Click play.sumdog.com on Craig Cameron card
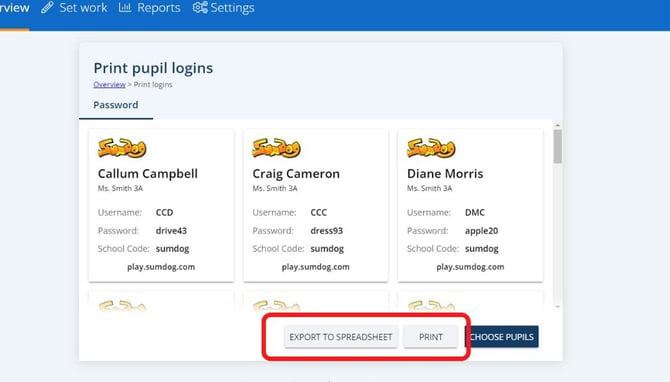The image size is (670, 382). (x=315, y=267)
